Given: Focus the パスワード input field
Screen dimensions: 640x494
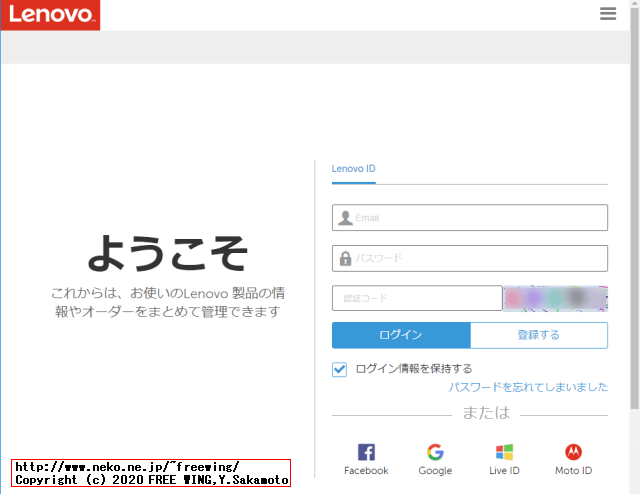Looking at the screenshot, I should pos(470,258).
